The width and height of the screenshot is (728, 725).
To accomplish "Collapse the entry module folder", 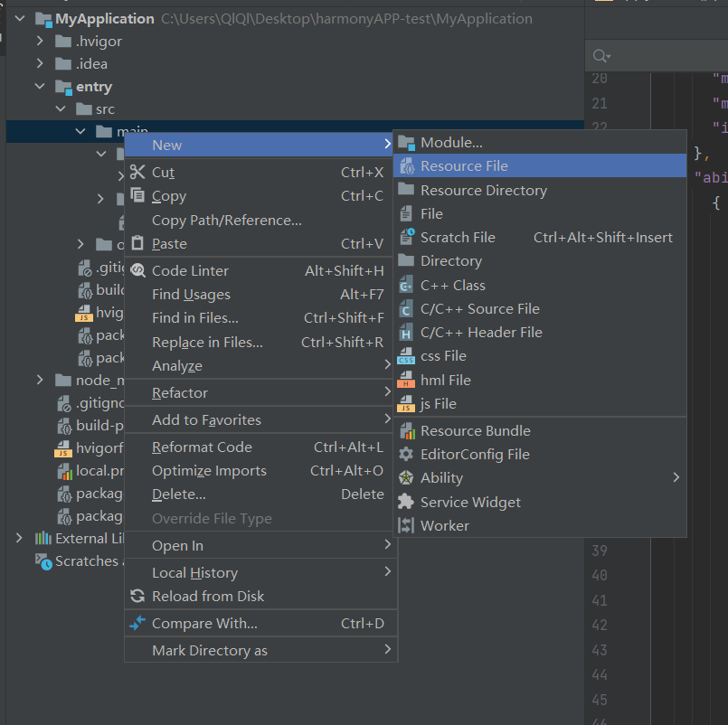I will [40, 86].
